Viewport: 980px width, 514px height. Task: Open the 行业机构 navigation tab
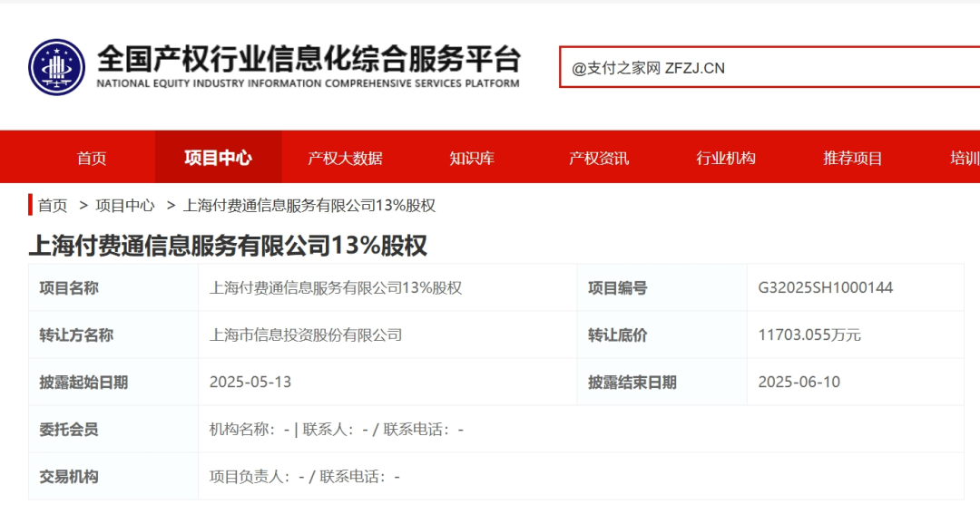click(726, 158)
